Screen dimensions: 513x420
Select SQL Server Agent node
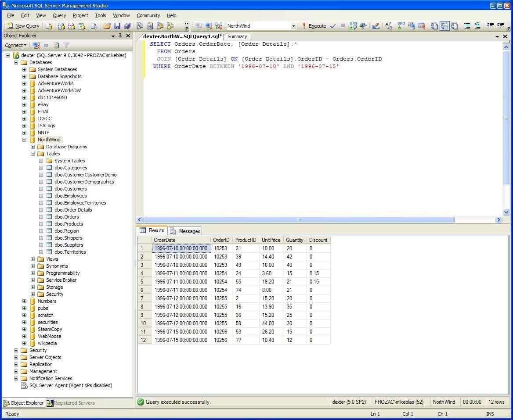[x=71, y=385]
